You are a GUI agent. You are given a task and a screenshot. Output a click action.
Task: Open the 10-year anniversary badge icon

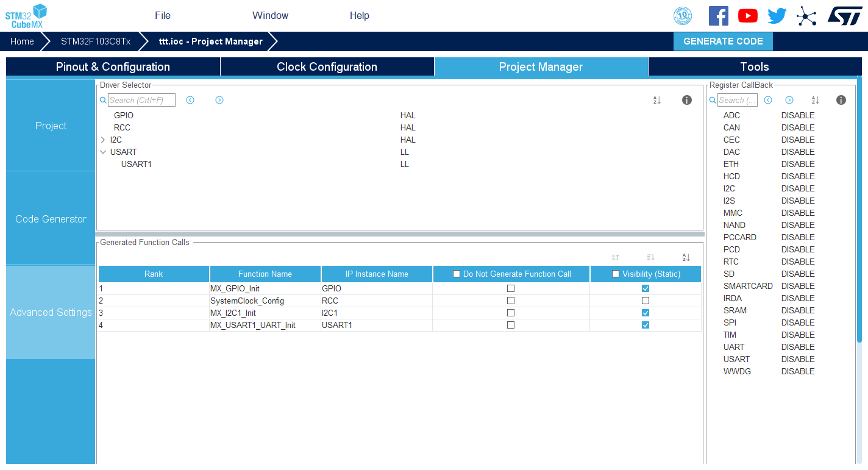point(683,16)
